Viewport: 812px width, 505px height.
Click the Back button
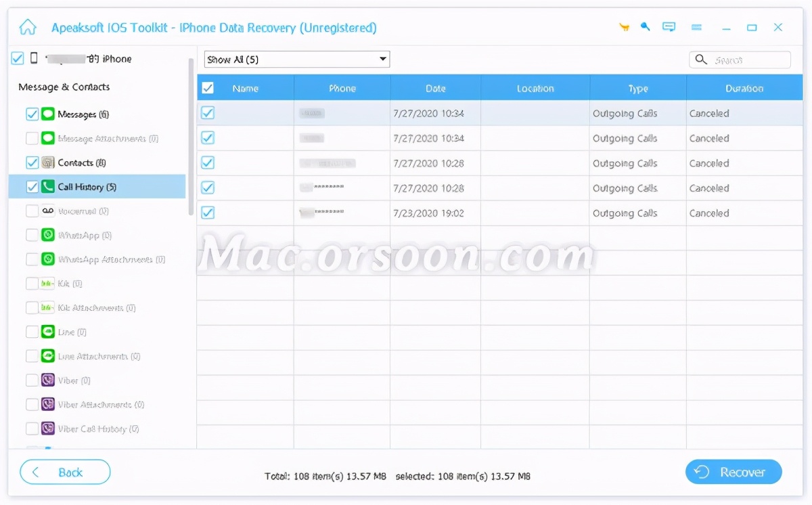65,472
